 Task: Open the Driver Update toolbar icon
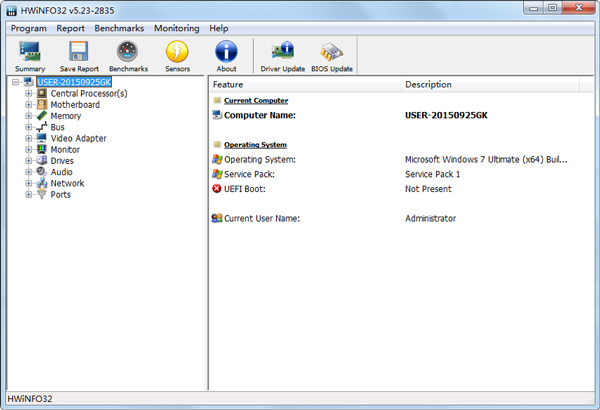coord(283,51)
